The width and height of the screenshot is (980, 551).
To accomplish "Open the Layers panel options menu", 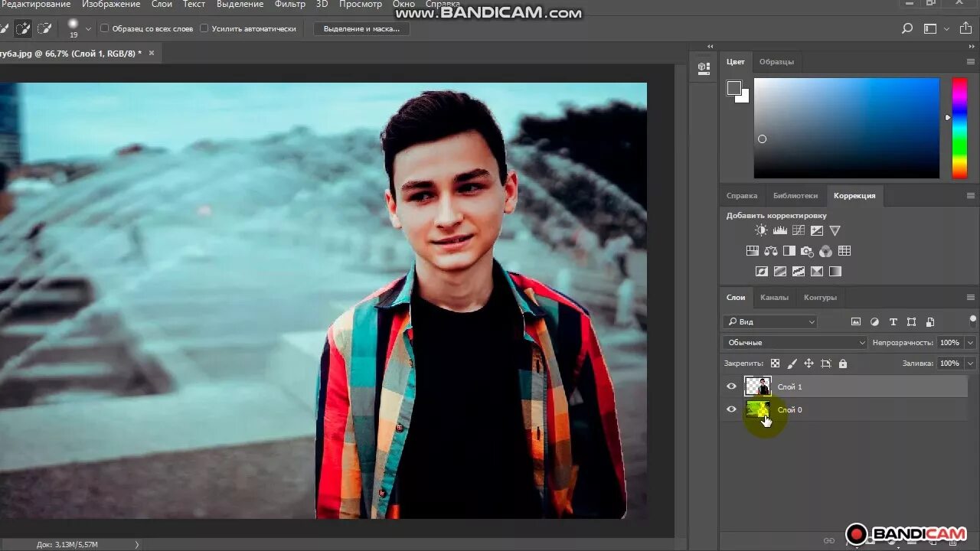I will [x=971, y=298].
